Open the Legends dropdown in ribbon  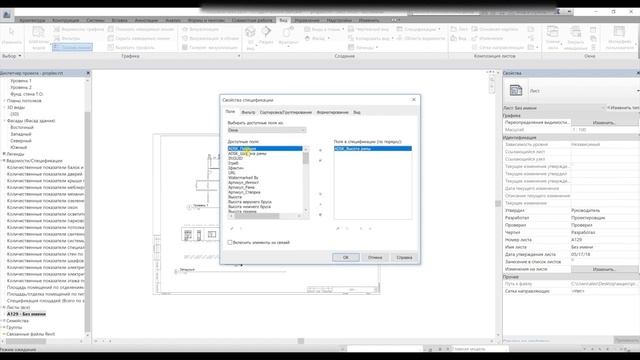(x=376, y=47)
